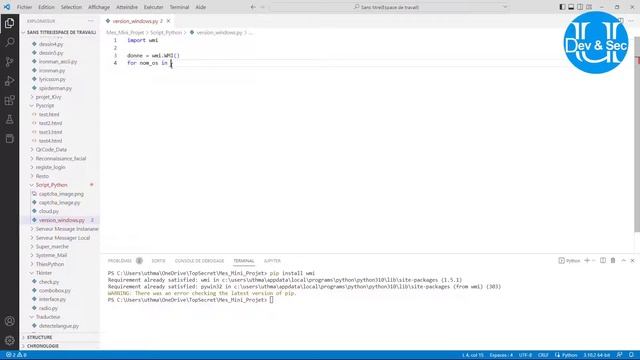The width and height of the screenshot is (640, 360).
Task: Expand the projet_Kivy folder
Action: [48, 97]
